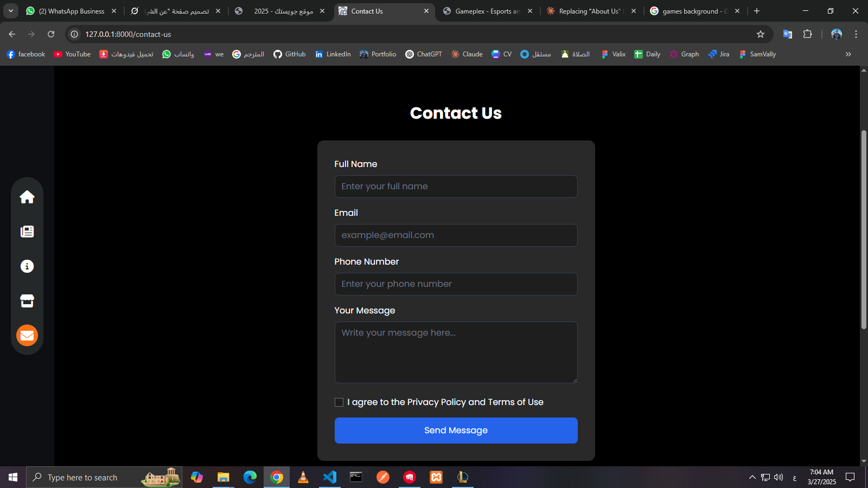Switch to the Gameplex Esports tab
Image resolution: width=868 pixels, height=488 pixels.
pos(487,11)
